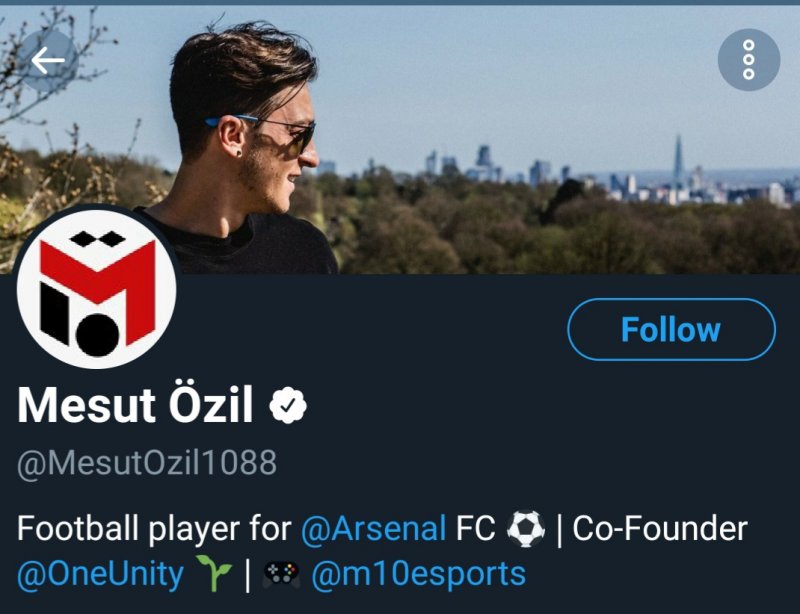Select the @MesutOzil1088 handle text

pyautogui.click(x=147, y=463)
